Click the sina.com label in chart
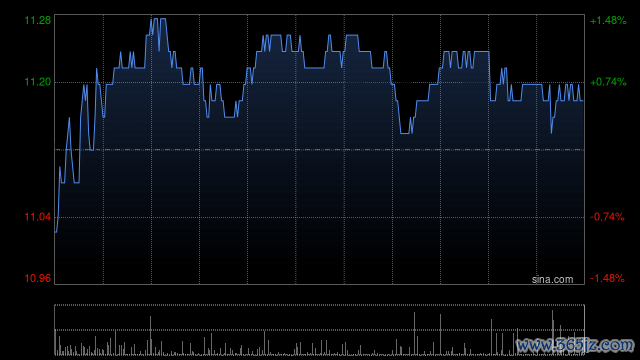This screenshot has width=640, height=360. [552, 279]
